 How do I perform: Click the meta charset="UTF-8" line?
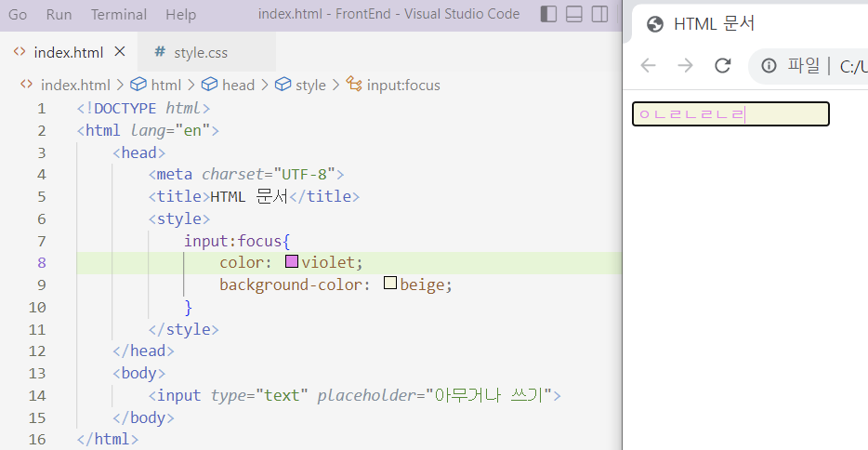coord(246,175)
